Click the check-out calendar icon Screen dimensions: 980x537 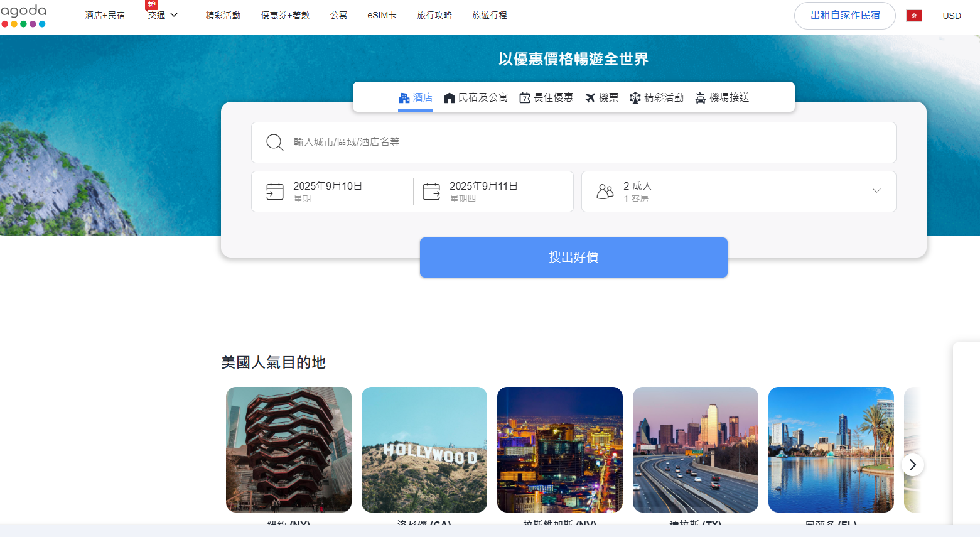(431, 192)
